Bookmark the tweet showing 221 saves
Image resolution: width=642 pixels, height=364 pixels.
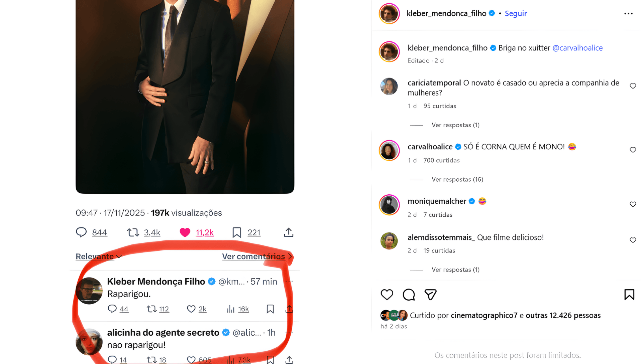point(237,232)
